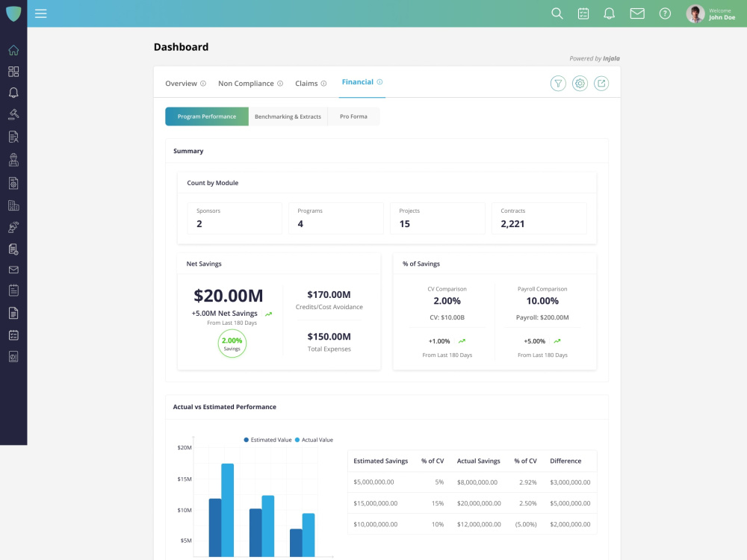Screen dimensions: 747x560
Task: Click the +5.00M Net Savings text
Action: pyautogui.click(x=224, y=314)
